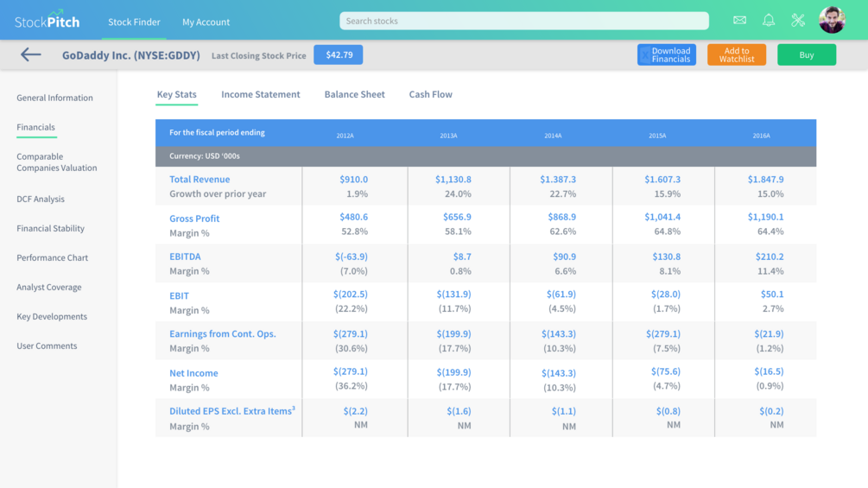Viewport: 868px width, 488px height.
Task: Open the mail envelope icon
Action: tap(739, 21)
